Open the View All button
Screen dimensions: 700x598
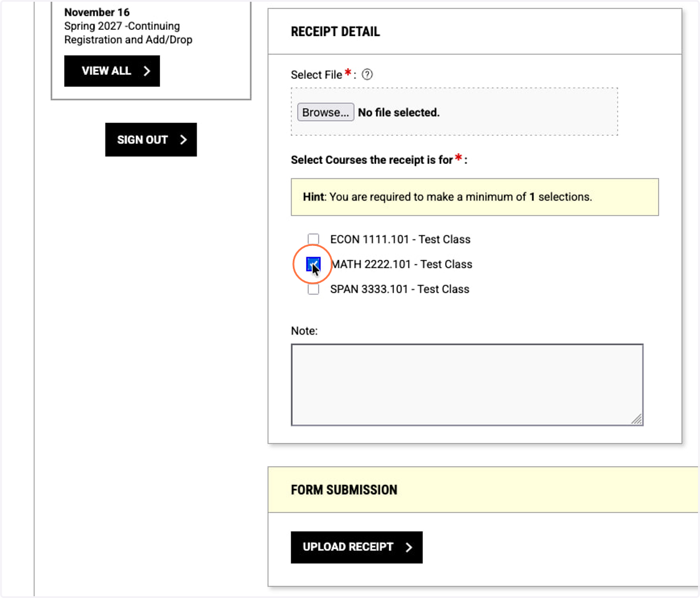point(112,71)
